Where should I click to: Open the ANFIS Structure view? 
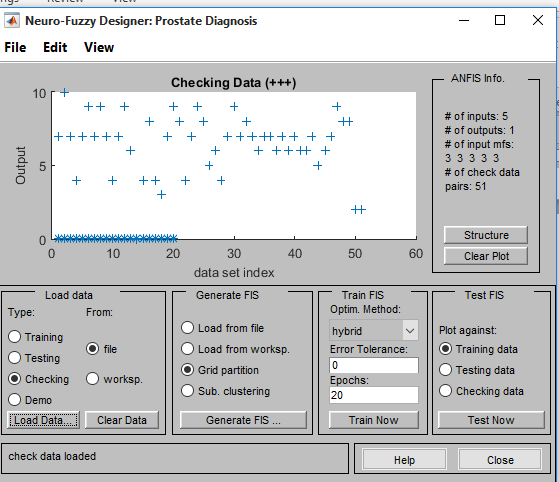486,235
